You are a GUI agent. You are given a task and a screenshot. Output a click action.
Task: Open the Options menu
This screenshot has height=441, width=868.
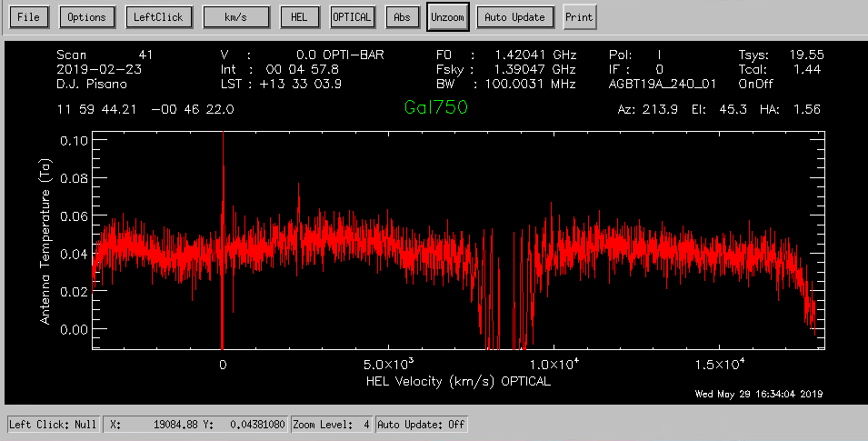(86, 17)
